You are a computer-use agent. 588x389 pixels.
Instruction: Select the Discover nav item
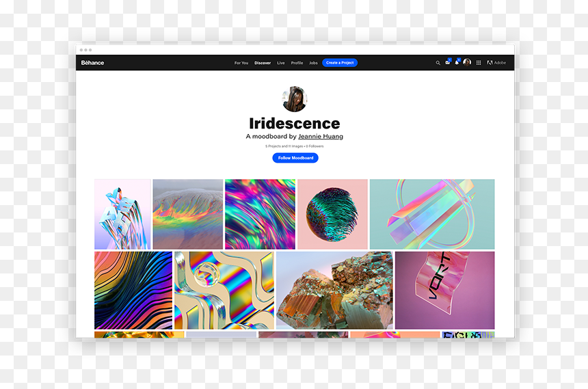click(x=263, y=63)
